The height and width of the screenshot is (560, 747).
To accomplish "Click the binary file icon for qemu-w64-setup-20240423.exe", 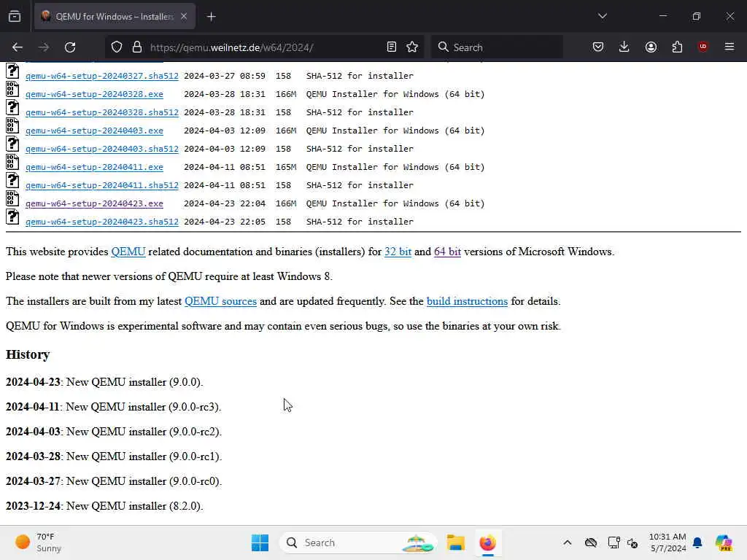I will coord(12,198).
